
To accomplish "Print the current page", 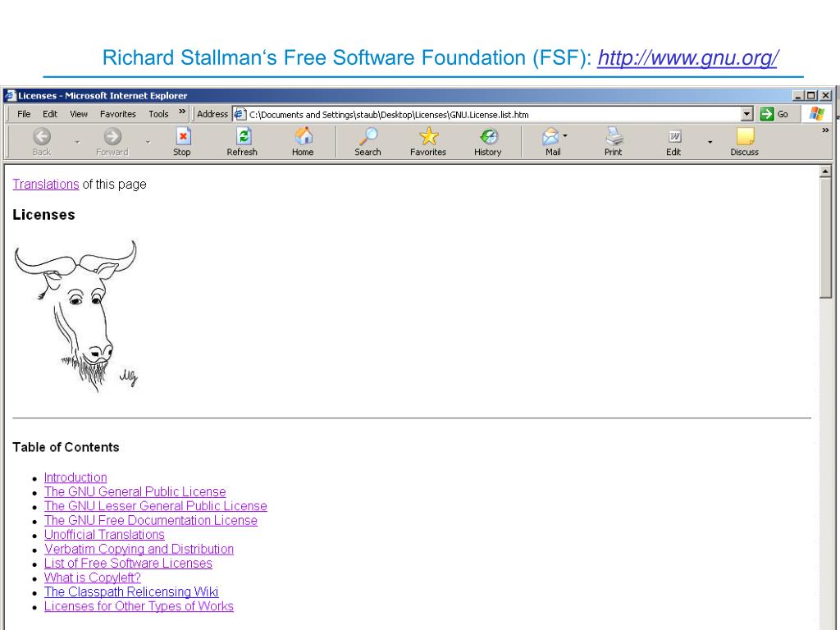I will pyautogui.click(x=614, y=142).
